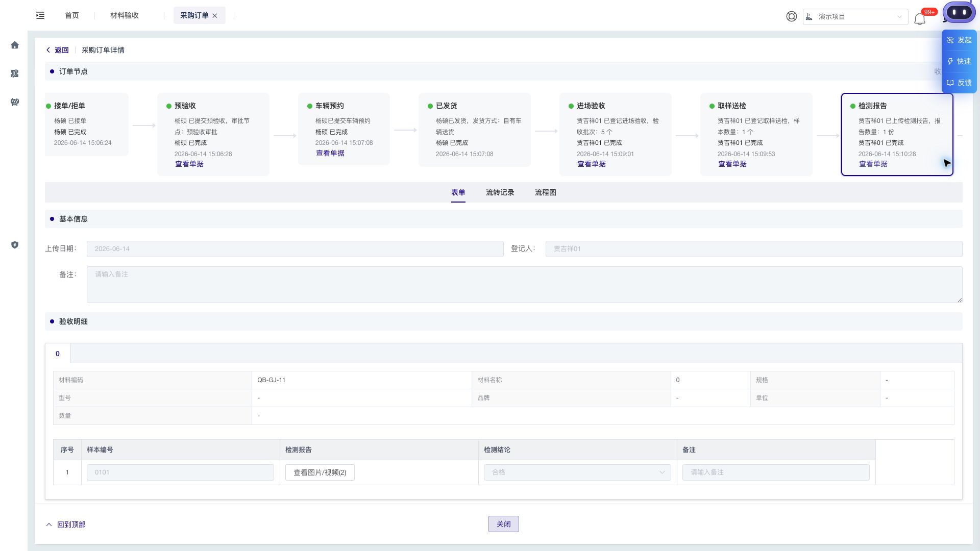Click 查看单据 under 进场验收 node
The height and width of the screenshot is (551, 980).
[x=592, y=164]
